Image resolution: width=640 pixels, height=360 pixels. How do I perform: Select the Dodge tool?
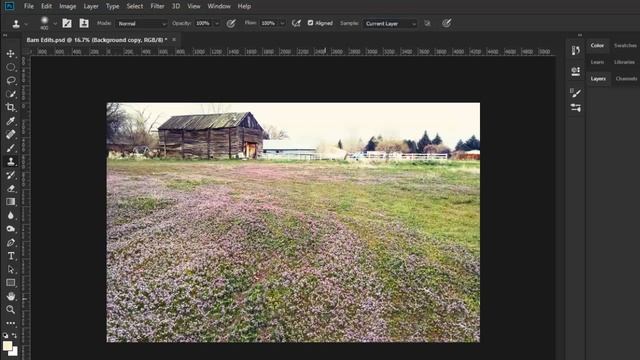click(11, 229)
